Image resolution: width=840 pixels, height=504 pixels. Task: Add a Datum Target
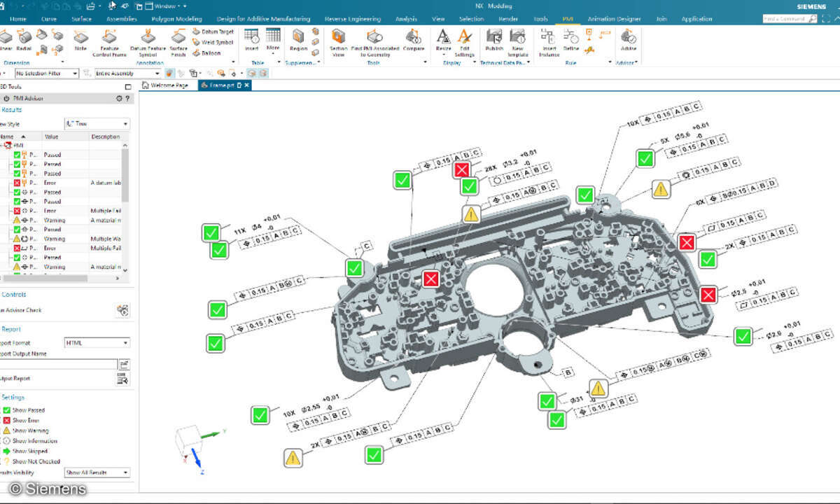(x=213, y=32)
